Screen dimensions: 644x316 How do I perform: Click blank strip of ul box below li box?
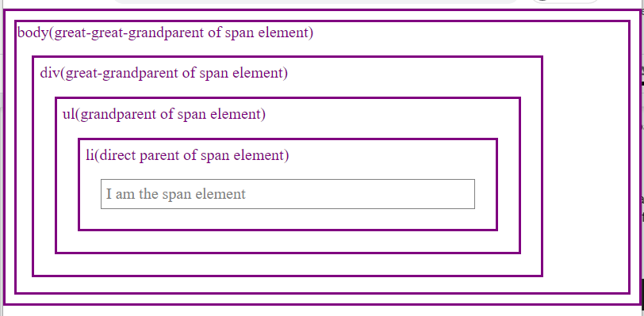click(287, 242)
